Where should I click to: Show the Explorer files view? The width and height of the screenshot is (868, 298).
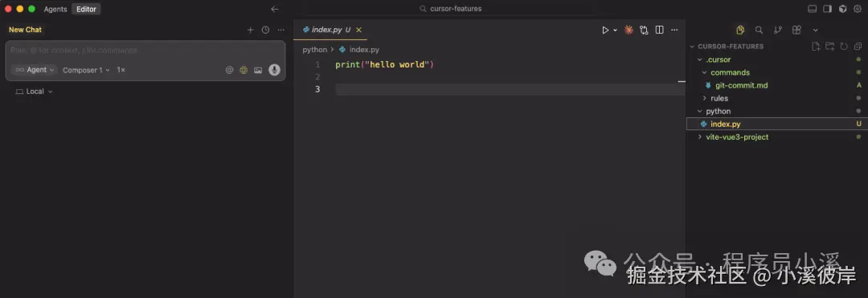pos(741,30)
